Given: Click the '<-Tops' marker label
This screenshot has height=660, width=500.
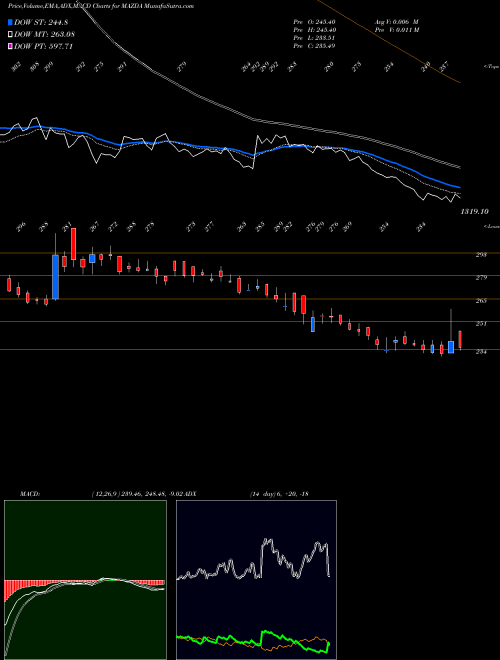Looking at the screenshot, I should click(x=491, y=67).
